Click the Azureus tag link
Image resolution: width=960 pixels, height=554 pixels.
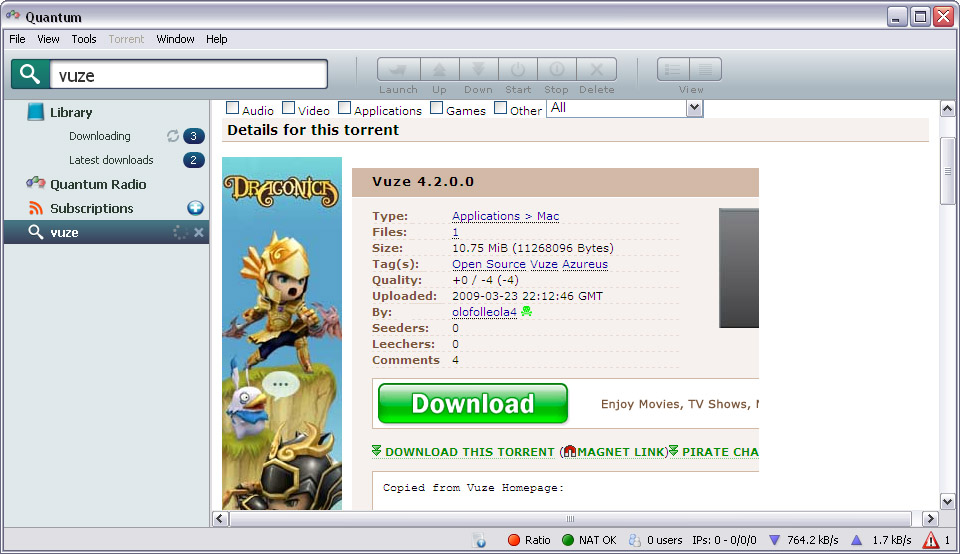[x=585, y=264]
